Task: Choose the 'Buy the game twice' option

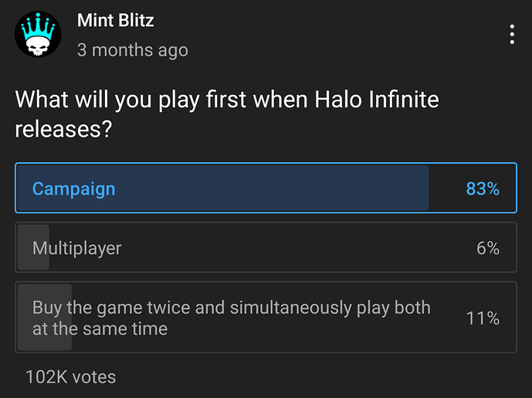Action: pyautogui.click(x=266, y=317)
